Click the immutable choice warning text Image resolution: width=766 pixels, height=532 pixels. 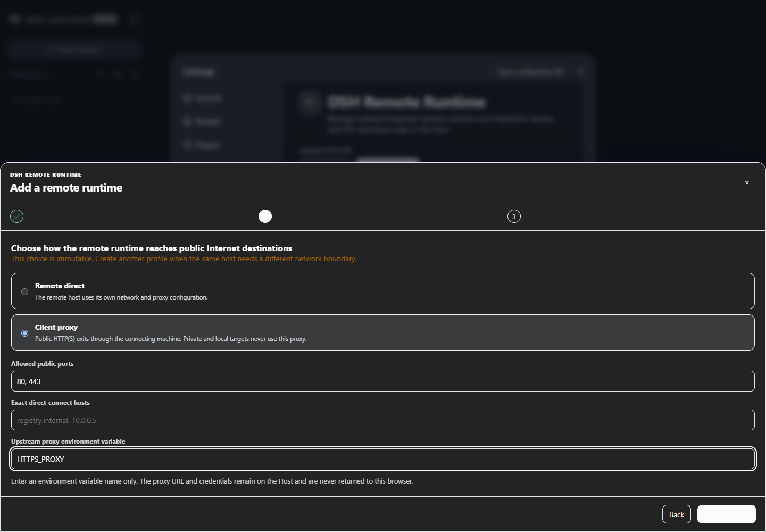click(x=184, y=259)
